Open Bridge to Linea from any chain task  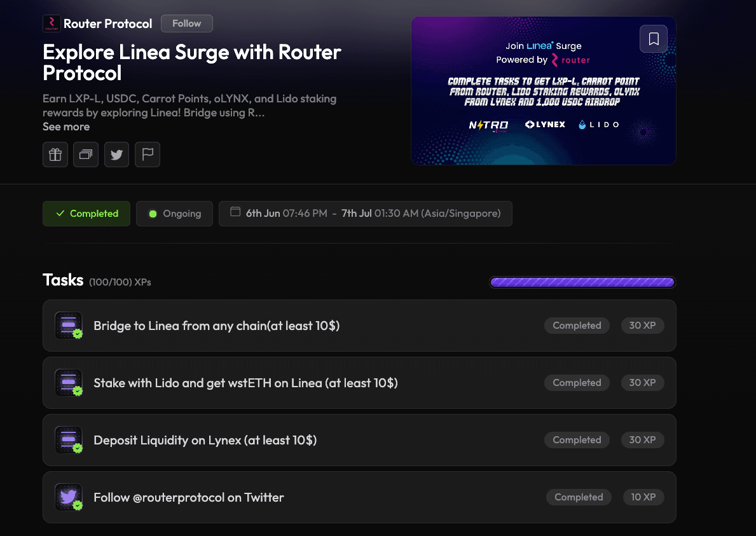(x=359, y=326)
